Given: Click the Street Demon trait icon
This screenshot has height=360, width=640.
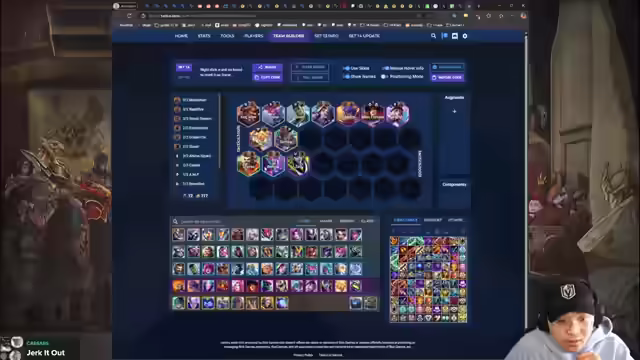Looking at the screenshot, I should (x=177, y=118).
